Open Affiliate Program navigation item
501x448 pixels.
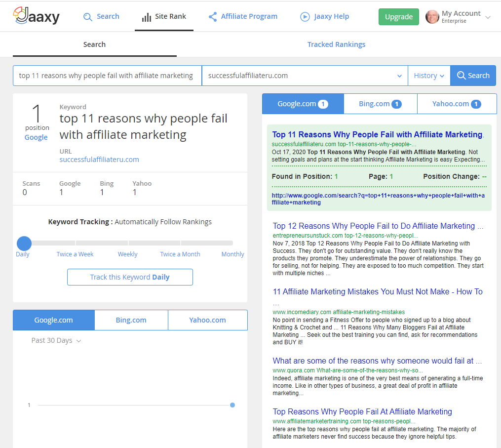point(243,17)
